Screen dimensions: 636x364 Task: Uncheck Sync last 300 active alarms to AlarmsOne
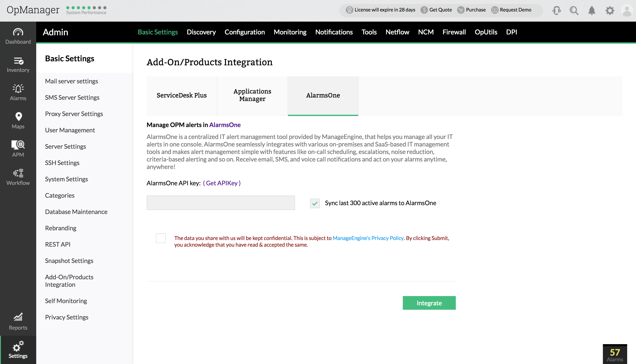click(315, 203)
